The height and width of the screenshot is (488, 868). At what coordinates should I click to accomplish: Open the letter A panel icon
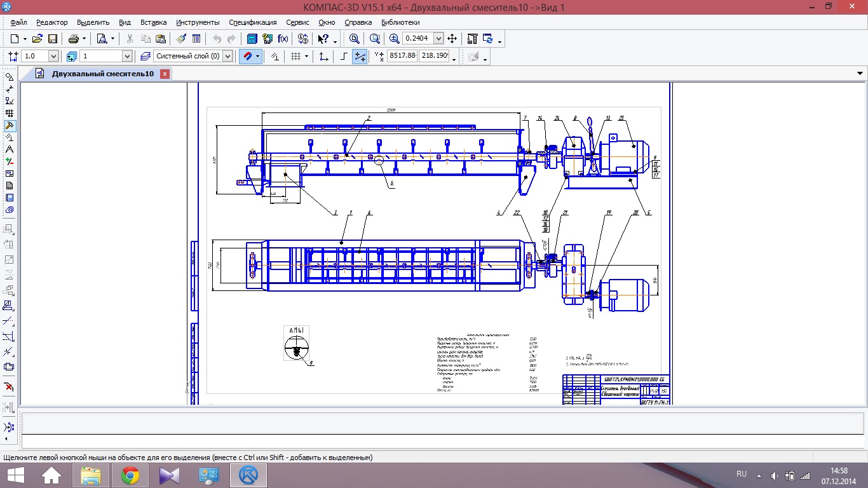click(x=9, y=149)
